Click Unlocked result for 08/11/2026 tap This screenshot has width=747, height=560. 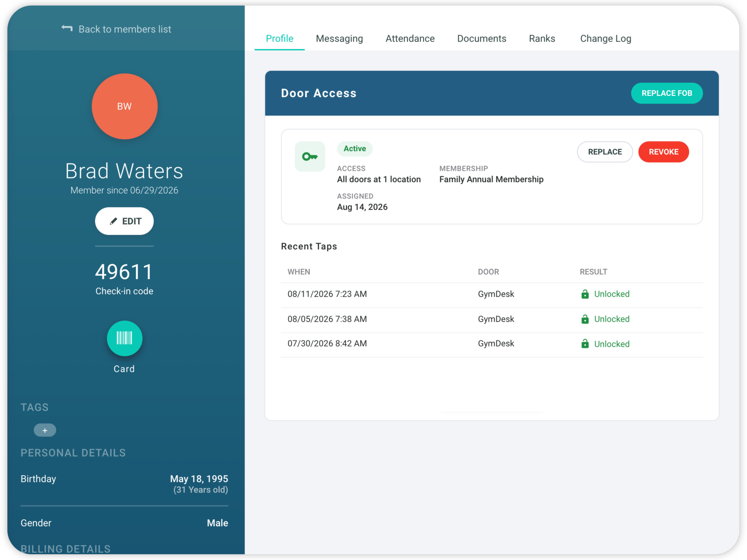612,294
